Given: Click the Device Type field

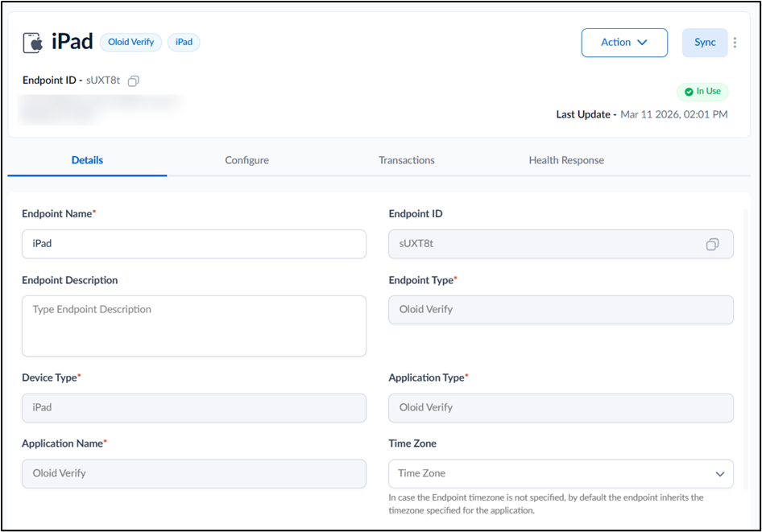Looking at the screenshot, I should [194, 408].
